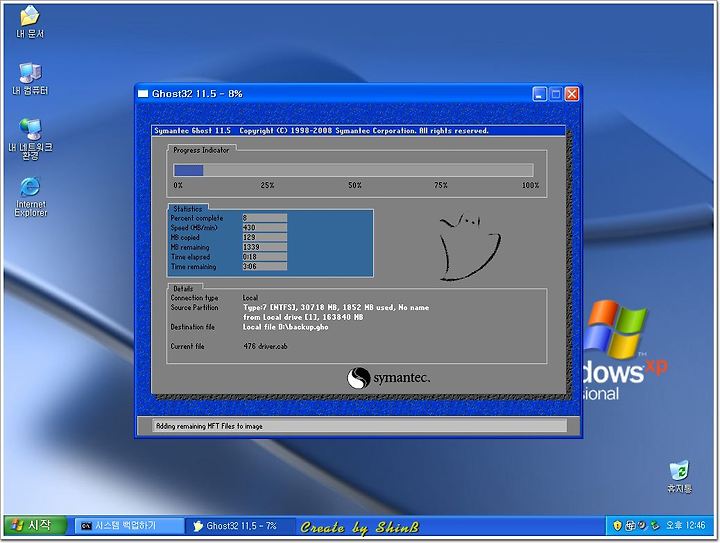Viewport: 720px width, 543px height.
Task: Click the globe network tray icon
Action: (x=630, y=526)
